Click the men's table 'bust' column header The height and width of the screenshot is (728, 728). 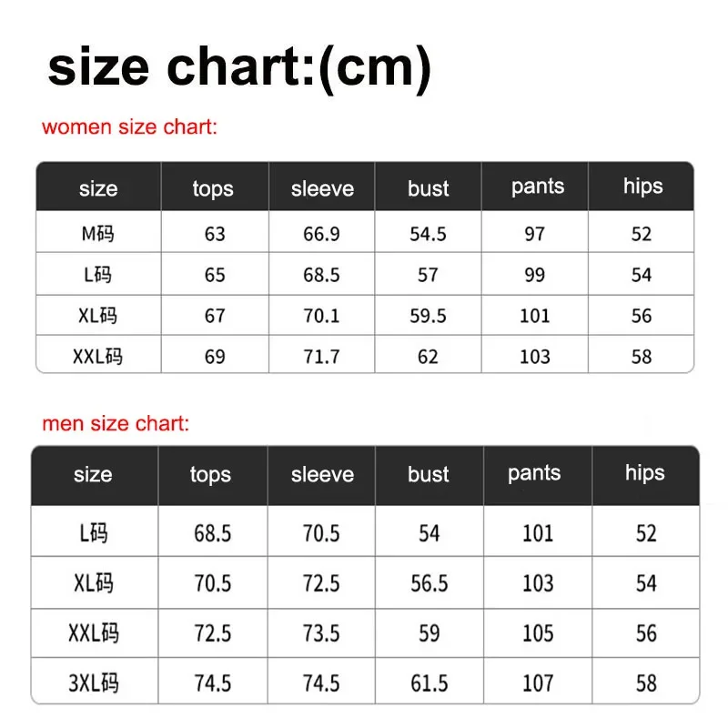point(428,474)
